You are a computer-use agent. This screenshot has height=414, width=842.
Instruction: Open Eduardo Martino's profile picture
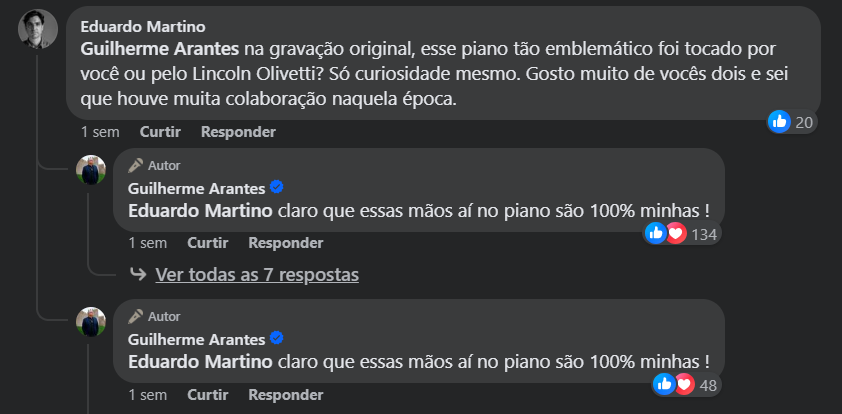point(38,29)
